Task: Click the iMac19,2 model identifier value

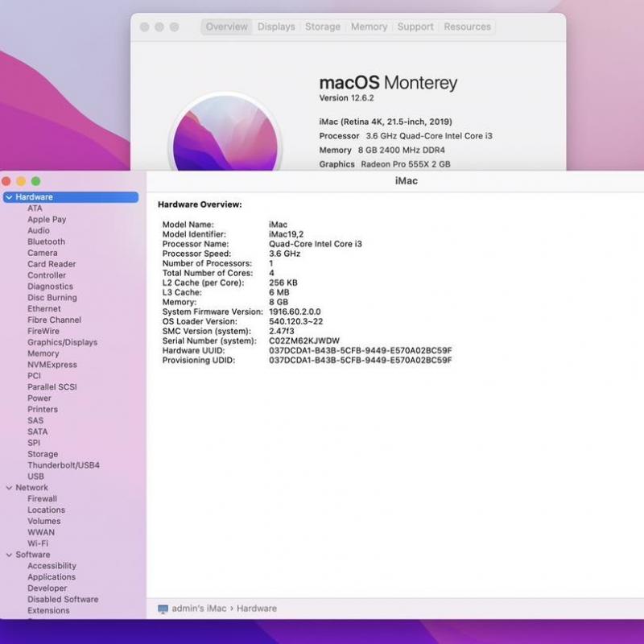Action: [x=287, y=234]
